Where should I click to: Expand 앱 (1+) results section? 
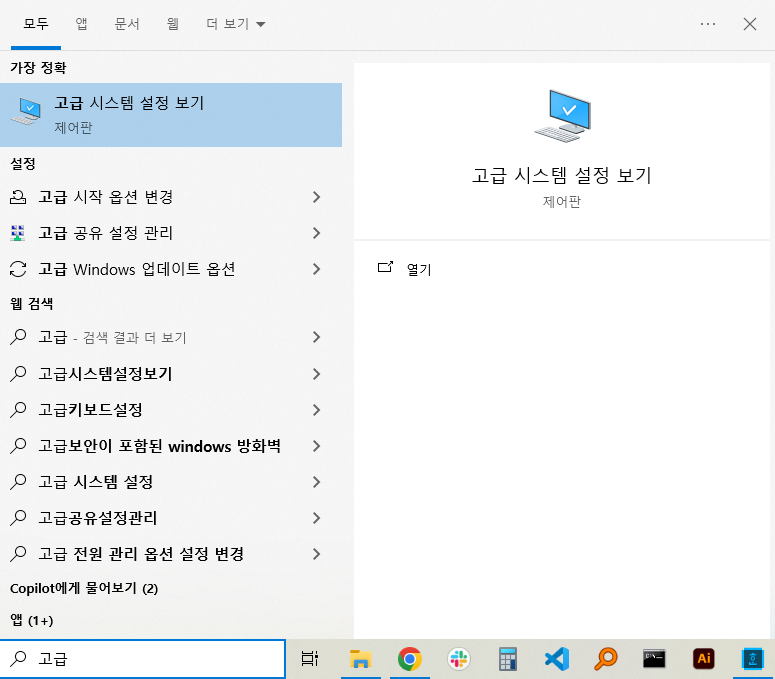pos(32,620)
